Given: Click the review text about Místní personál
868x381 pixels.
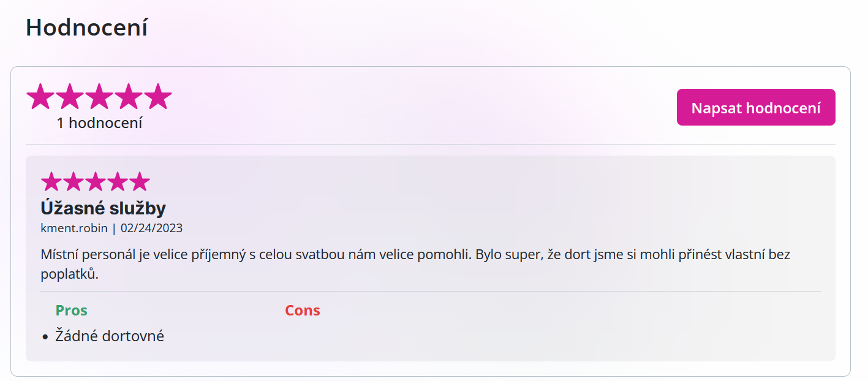Looking at the screenshot, I should (x=415, y=264).
